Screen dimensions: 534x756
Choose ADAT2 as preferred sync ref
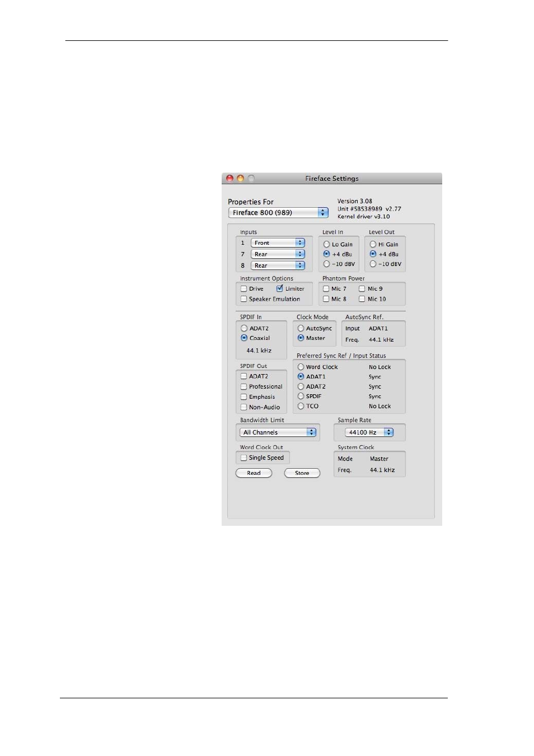301,386
